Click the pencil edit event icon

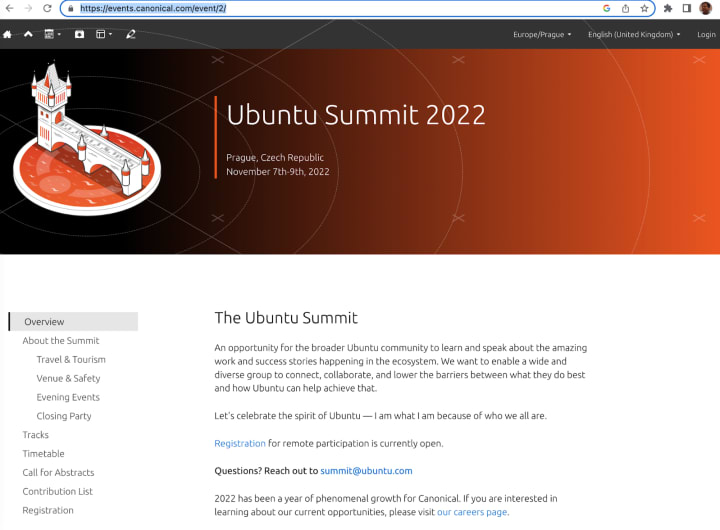pyautogui.click(x=131, y=34)
